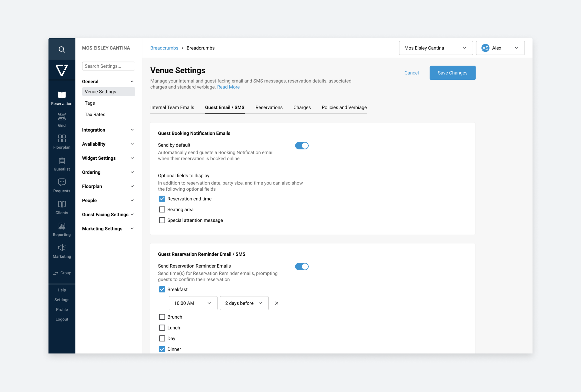Screen dimensions: 581x392
Task: Open the Grid view icon
Action: [x=62, y=117]
